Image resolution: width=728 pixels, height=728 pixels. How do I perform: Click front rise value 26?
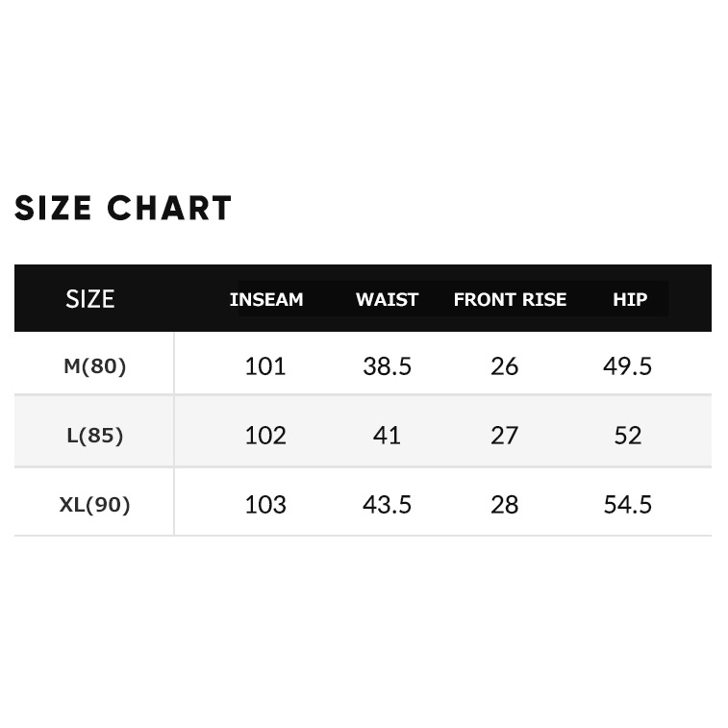click(504, 366)
